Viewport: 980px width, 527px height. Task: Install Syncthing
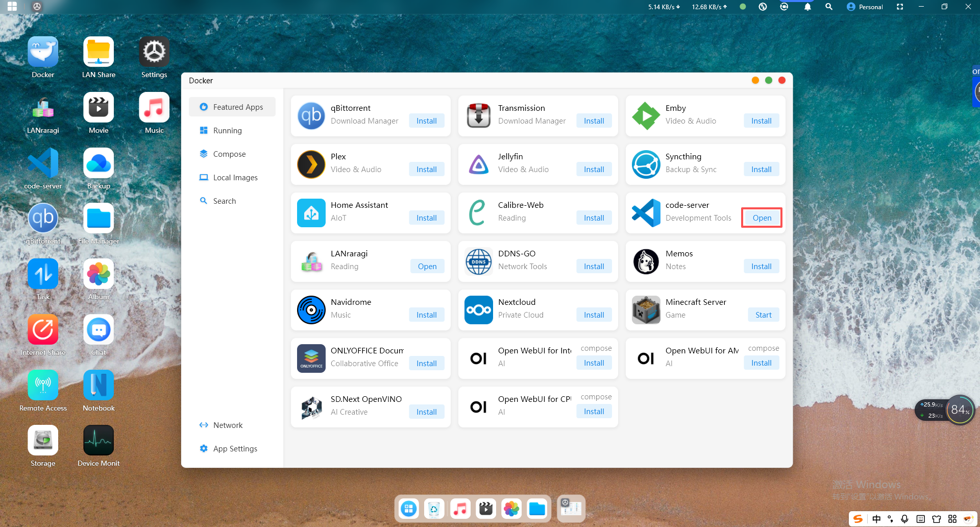(x=762, y=170)
